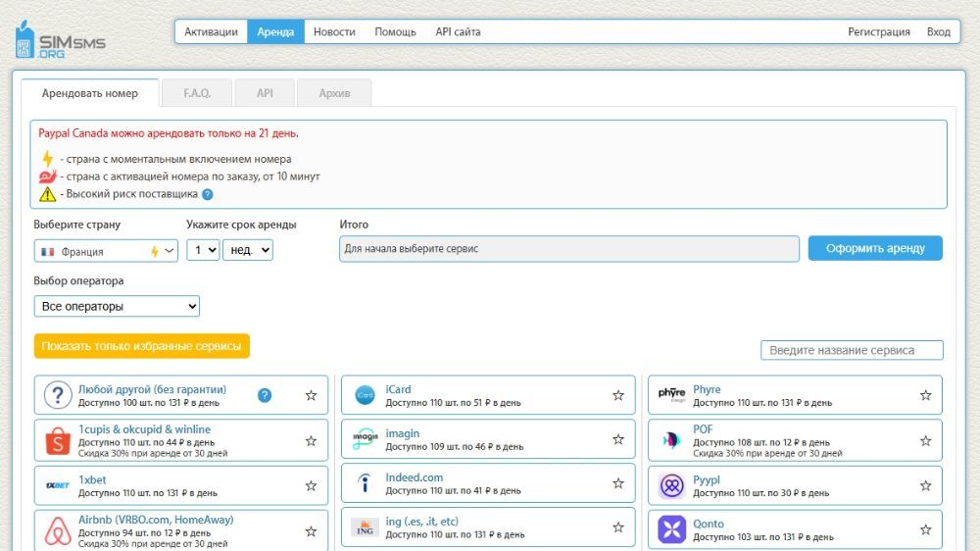The height and width of the screenshot is (551, 980).
Task: Open the Архив tab
Action: click(334, 93)
